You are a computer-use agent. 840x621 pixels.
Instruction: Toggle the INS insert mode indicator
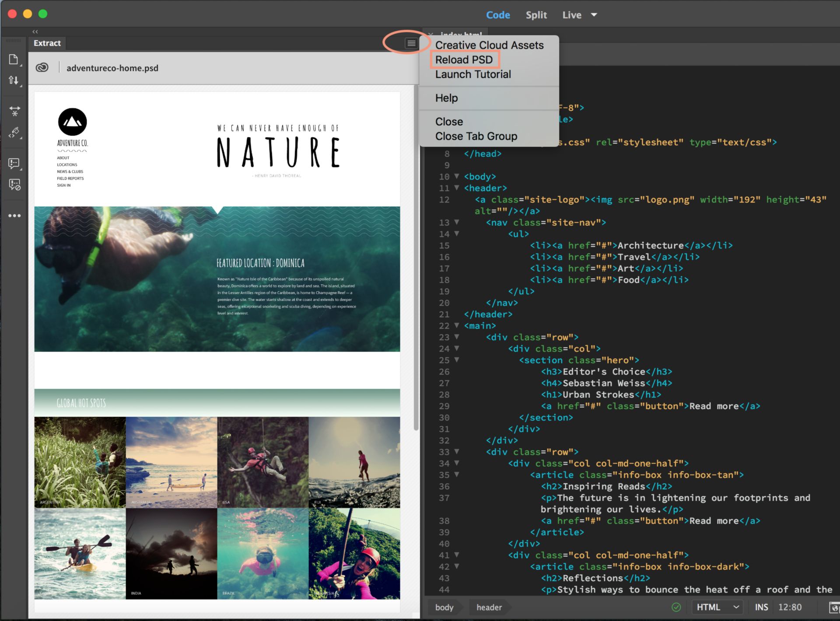(x=761, y=607)
